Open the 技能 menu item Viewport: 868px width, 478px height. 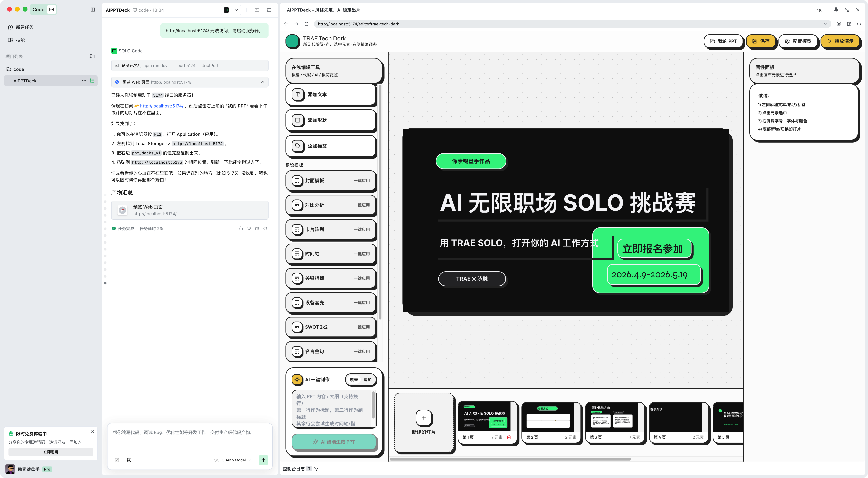point(20,40)
